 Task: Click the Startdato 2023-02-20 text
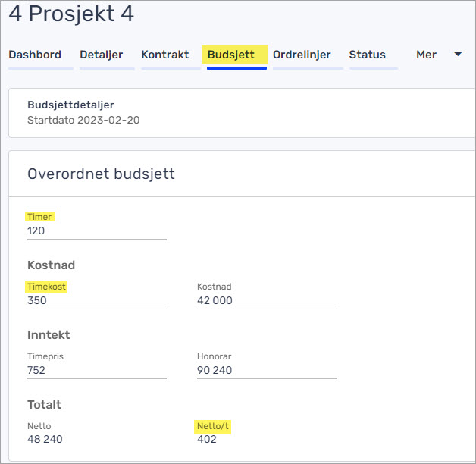click(x=83, y=121)
